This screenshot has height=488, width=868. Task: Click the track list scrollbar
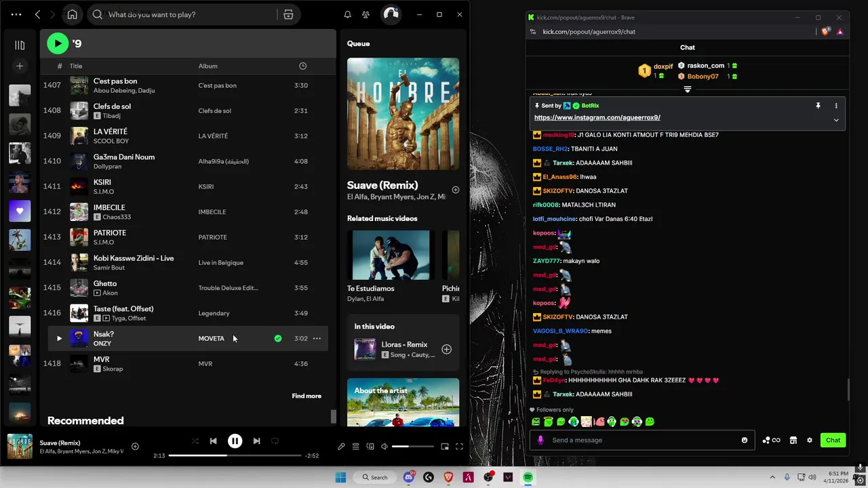[333, 417]
